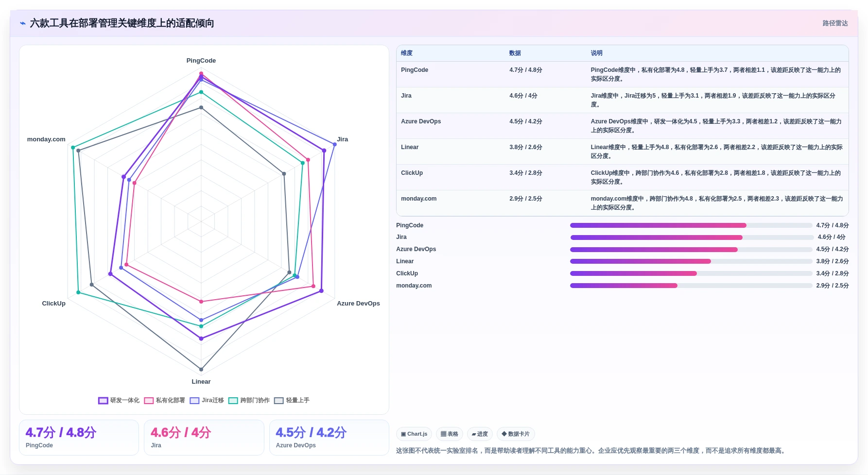Click the 表格 tag
This screenshot has height=475, width=868.
[450, 434]
